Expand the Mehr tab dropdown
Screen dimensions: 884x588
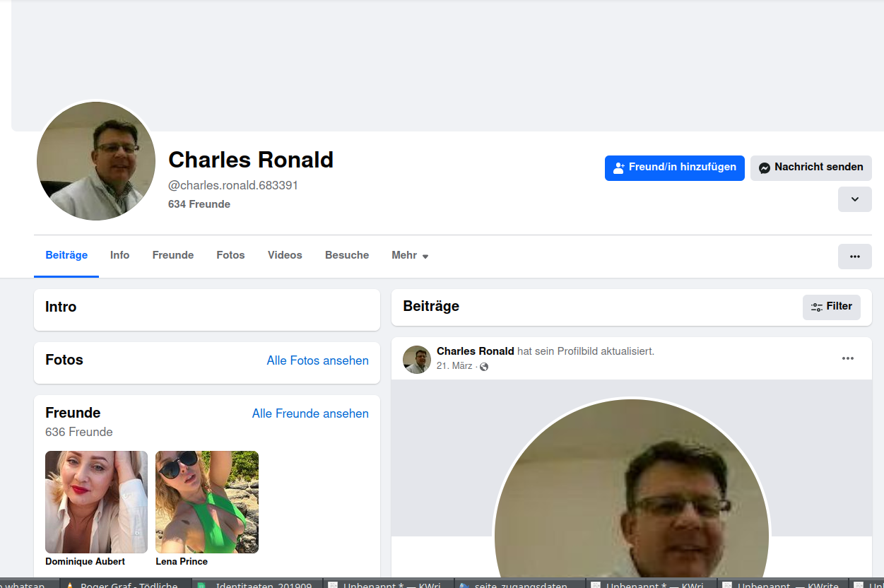click(x=410, y=255)
